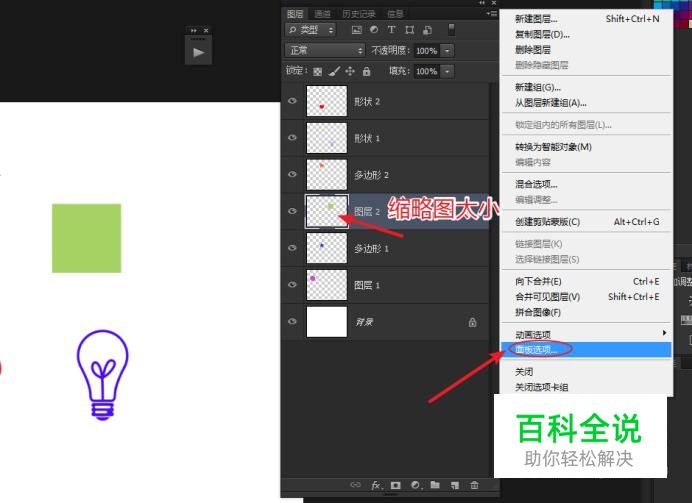The image size is (692, 503).
Task: Click the type layer filter icon
Action: click(x=391, y=30)
